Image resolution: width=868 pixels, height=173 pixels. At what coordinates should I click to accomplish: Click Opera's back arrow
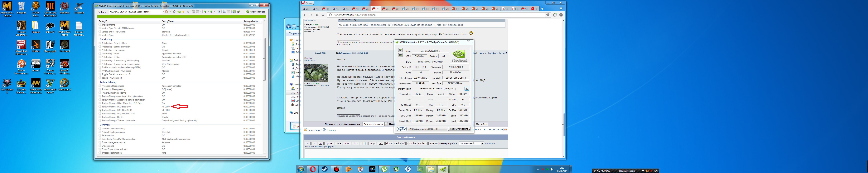coord(305,15)
